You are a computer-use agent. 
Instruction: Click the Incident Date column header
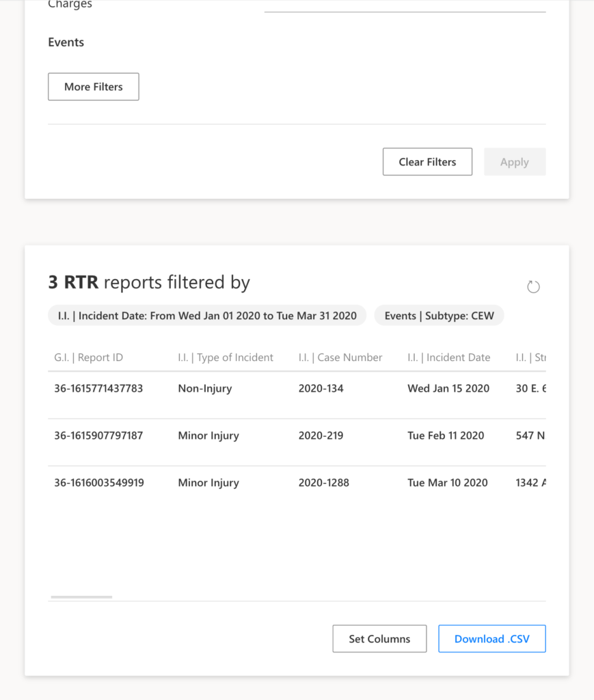click(449, 358)
